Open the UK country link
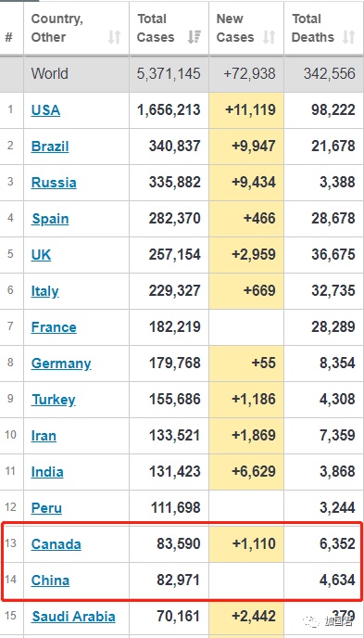Screen dimensions: 364x638 [x=41, y=255]
